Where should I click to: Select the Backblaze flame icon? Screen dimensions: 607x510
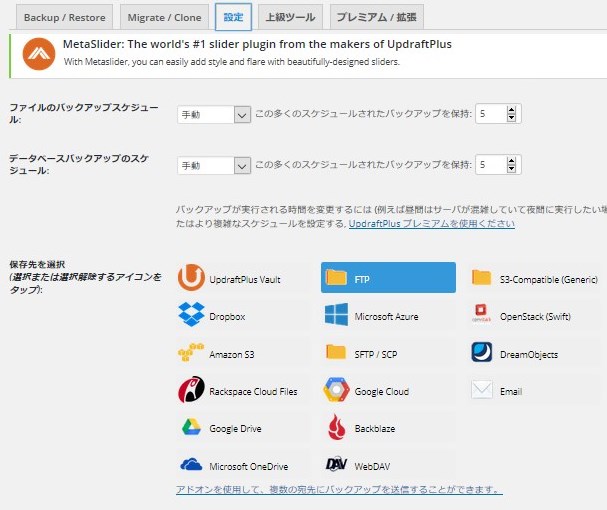[336, 428]
